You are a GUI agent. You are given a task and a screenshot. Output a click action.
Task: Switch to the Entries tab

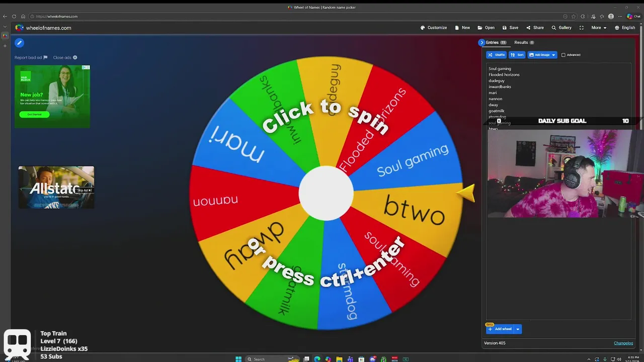click(496, 43)
